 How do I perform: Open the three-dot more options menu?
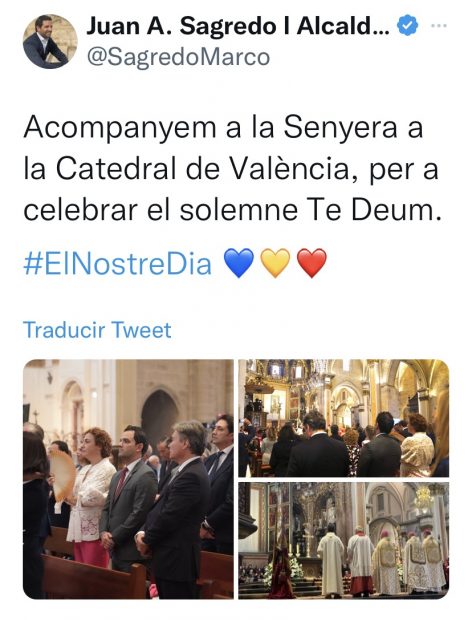[x=439, y=26]
